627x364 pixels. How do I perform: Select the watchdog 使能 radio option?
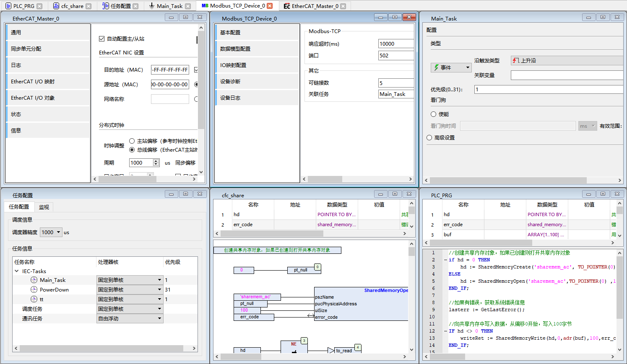click(x=434, y=114)
